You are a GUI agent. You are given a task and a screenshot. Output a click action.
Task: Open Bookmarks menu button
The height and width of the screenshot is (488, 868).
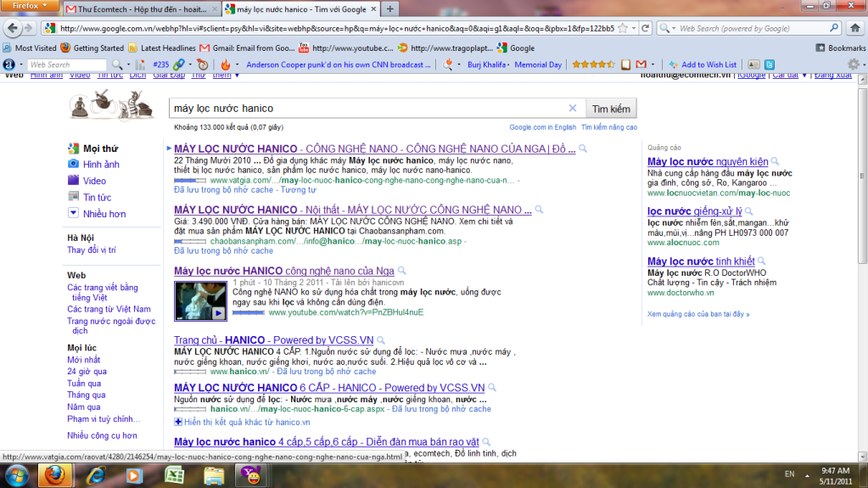coord(840,48)
